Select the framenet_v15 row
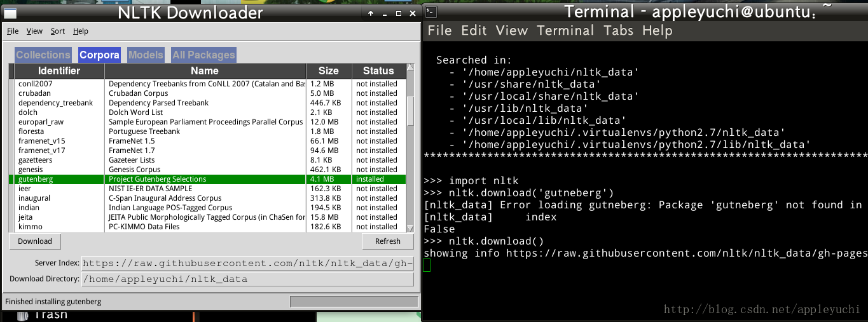This screenshot has height=322, width=868. tap(207, 141)
